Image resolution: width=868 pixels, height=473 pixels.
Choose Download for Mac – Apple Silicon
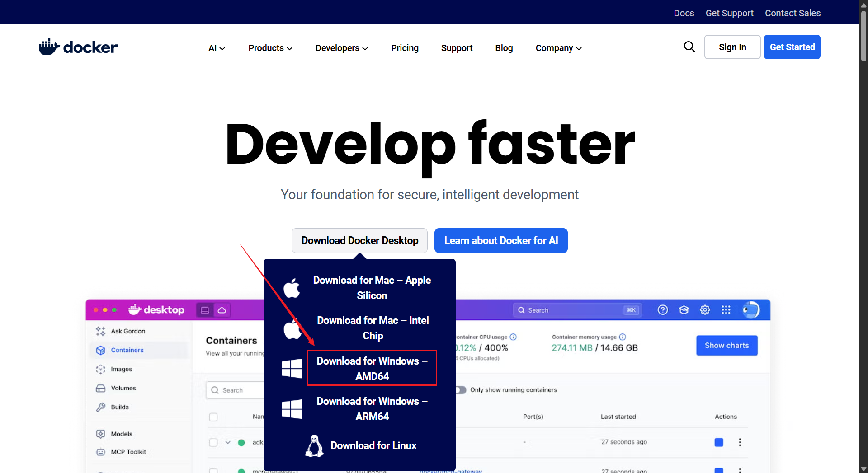[x=372, y=288]
